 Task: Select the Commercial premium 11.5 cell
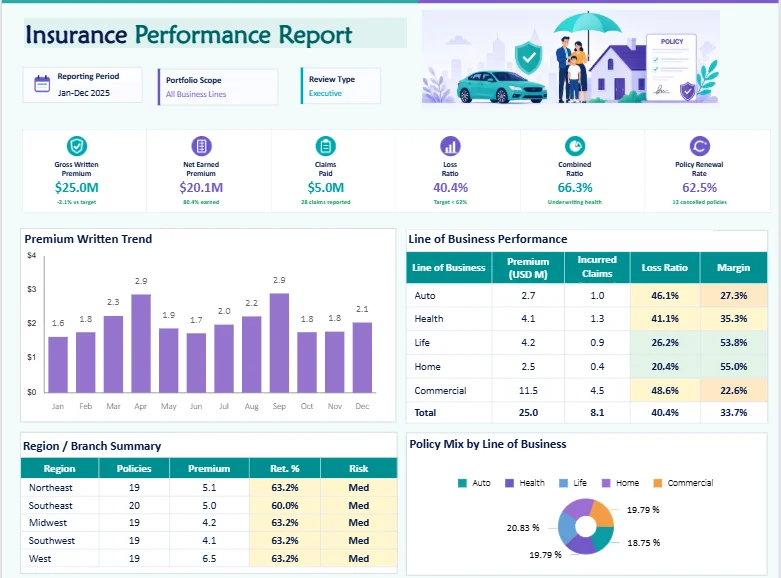(528, 391)
